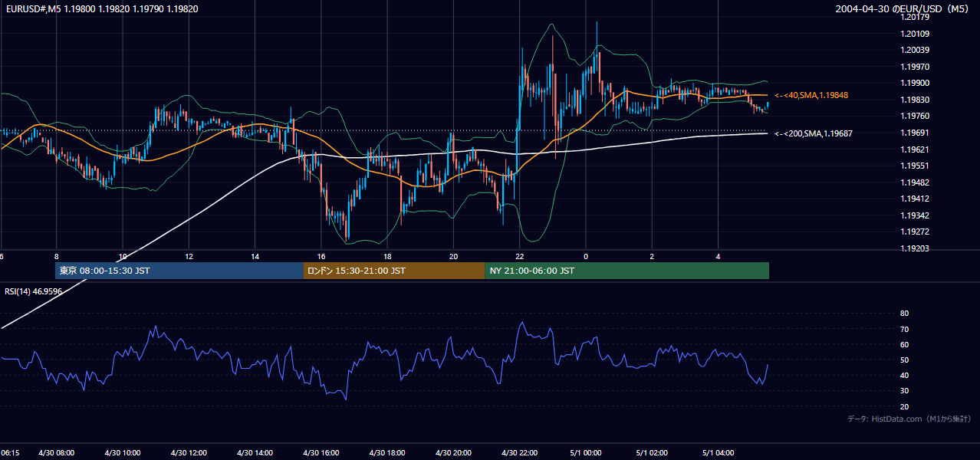Image resolution: width=980 pixels, height=460 pixels.
Task: Click RSI axis level 50
Action: (x=904, y=360)
